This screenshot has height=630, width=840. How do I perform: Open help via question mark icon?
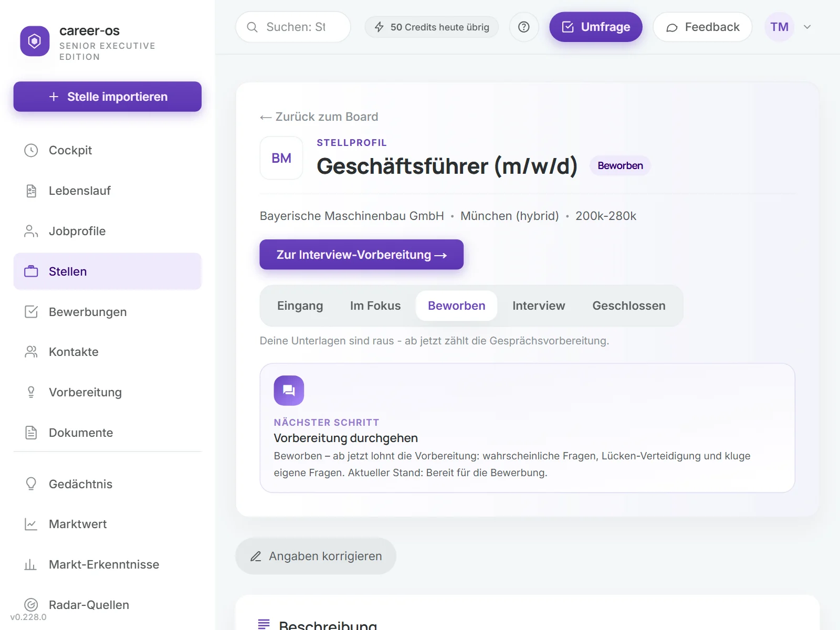pos(524,27)
